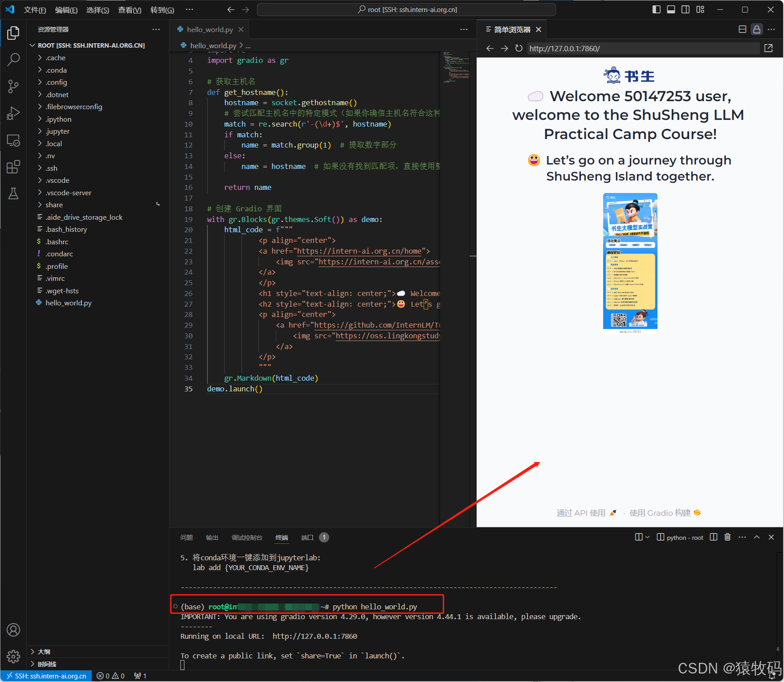This screenshot has width=784, height=682.
Task: Open the Source Control view
Action: point(13,86)
